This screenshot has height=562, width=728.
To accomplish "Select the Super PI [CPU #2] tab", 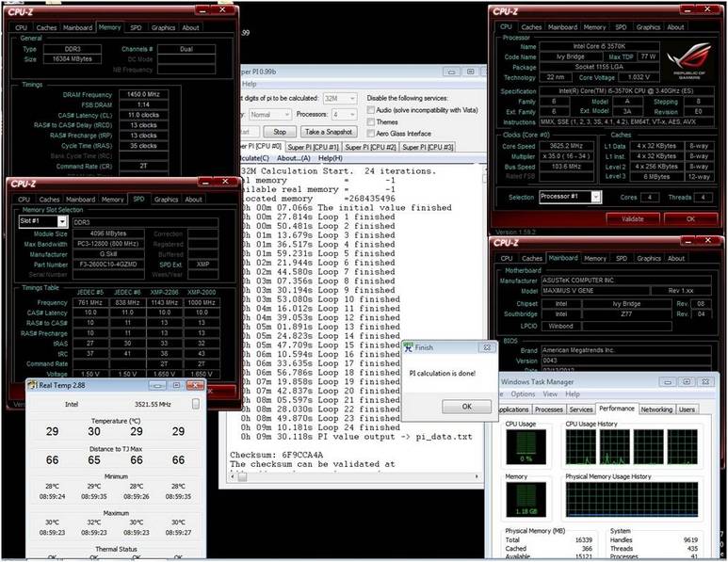I will (370, 147).
